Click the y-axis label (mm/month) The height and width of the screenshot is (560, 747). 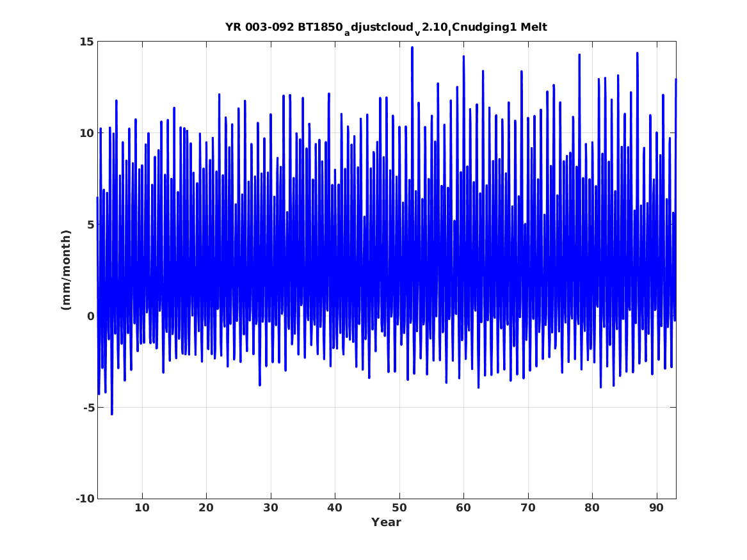[66, 270]
